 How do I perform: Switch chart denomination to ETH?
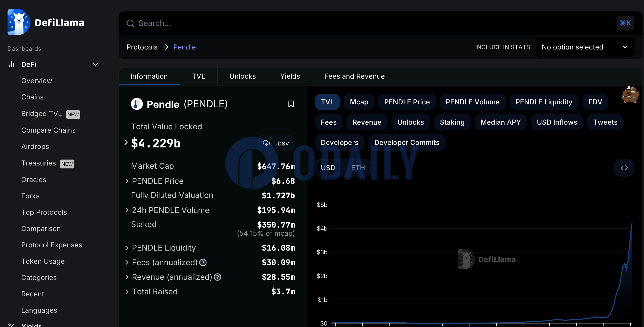358,168
